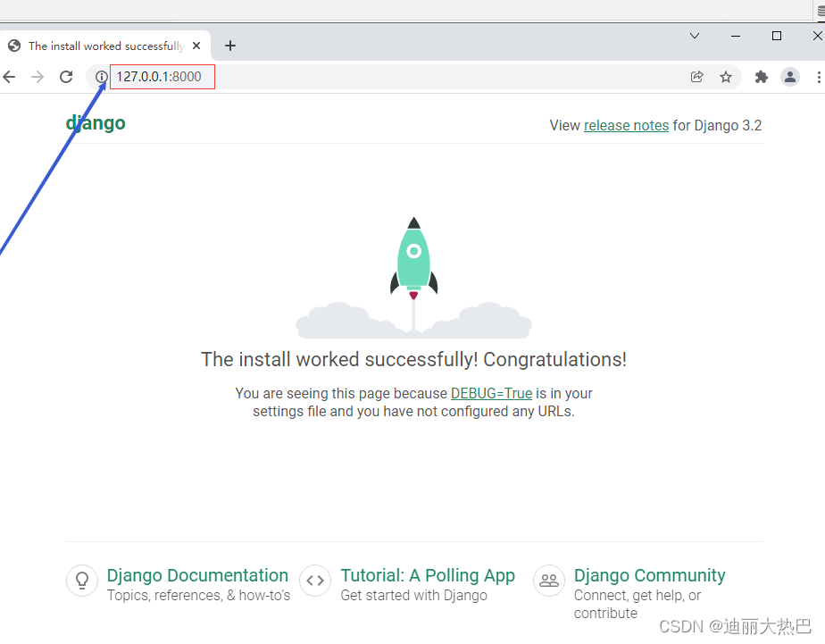Click the browser forward arrow

pyautogui.click(x=37, y=77)
